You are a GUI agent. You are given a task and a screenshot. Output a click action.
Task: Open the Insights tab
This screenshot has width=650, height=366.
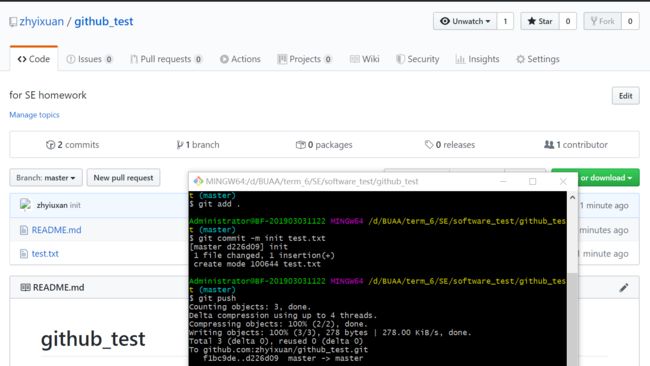coord(478,59)
